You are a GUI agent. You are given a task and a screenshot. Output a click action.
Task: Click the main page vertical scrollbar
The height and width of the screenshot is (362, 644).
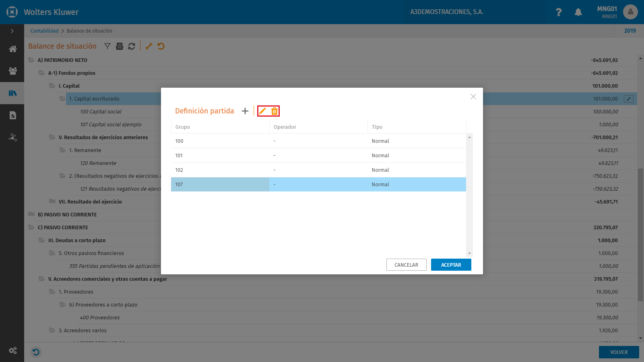click(640, 234)
